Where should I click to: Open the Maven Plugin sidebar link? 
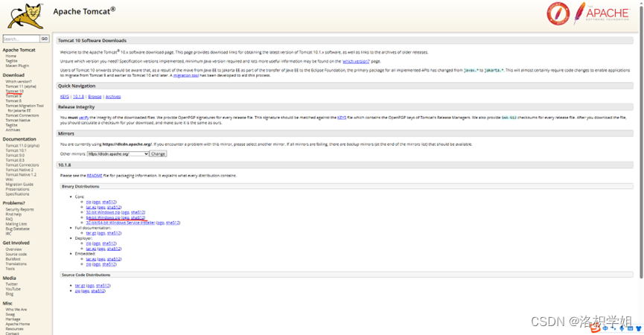(x=17, y=66)
